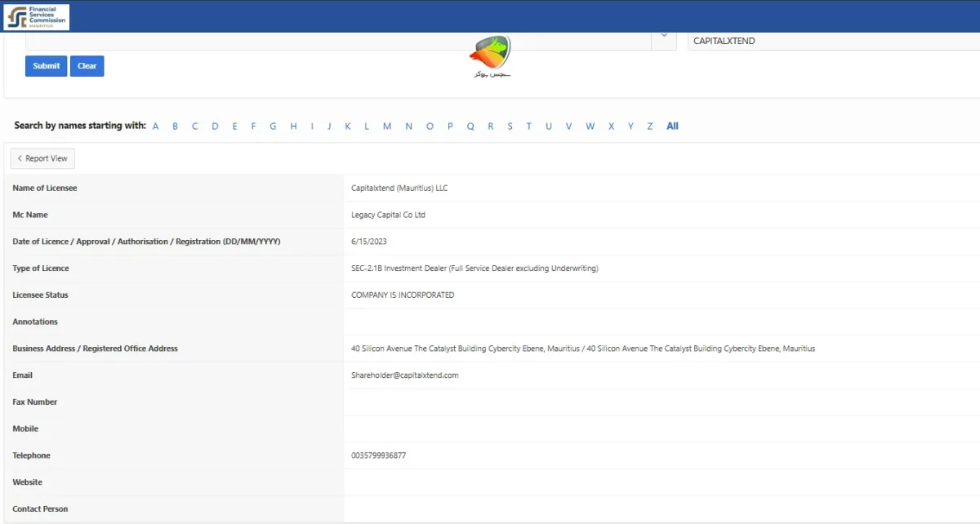Filter names starting with G

click(x=273, y=126)
